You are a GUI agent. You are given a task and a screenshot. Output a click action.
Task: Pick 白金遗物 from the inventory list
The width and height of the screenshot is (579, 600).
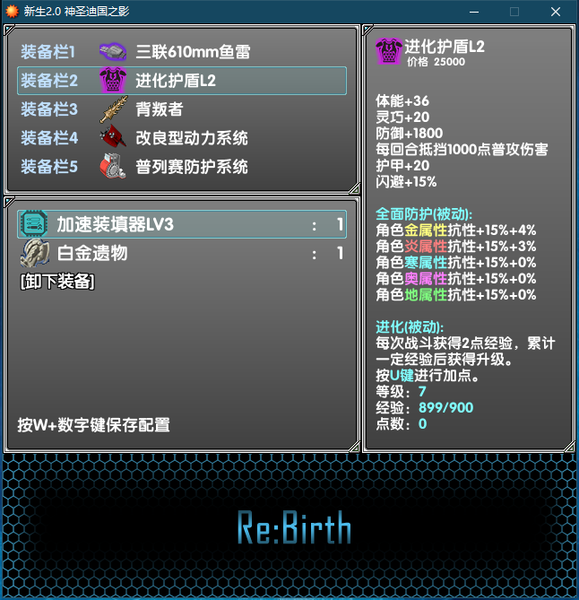(182, 253)
